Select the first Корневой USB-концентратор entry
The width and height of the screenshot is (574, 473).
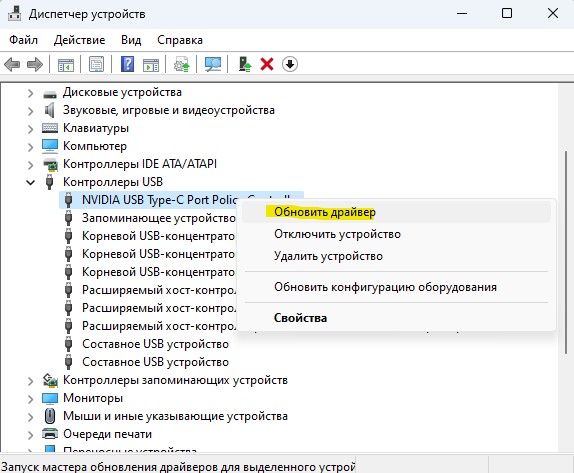point(158,236)
